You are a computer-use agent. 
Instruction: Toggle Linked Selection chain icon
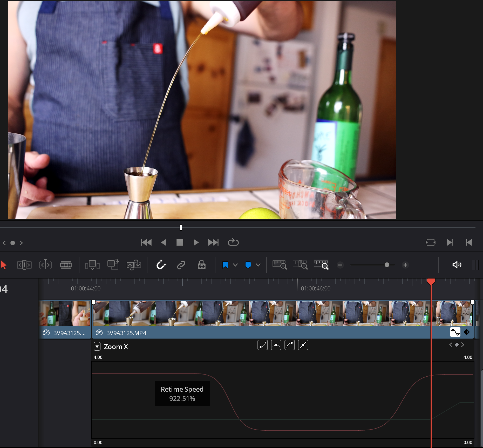(x=181, y=265)
